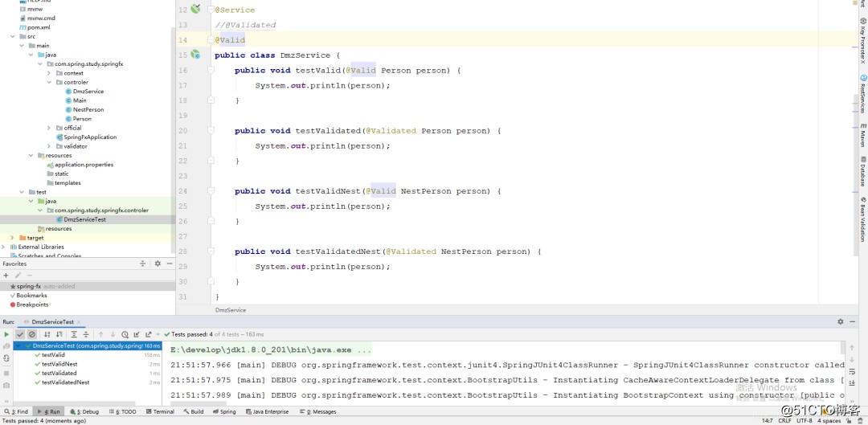
Task: Open RestServices side panel
Action: click(x=862, y=93)
